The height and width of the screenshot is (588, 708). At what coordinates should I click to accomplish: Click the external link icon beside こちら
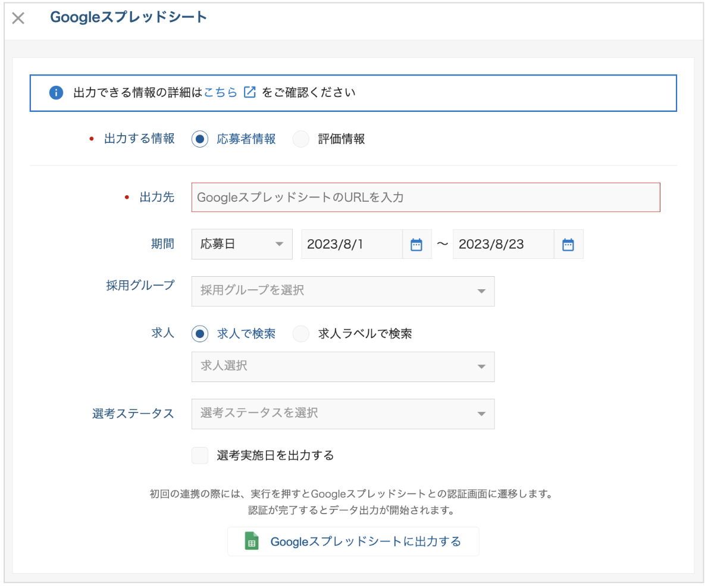[x=250, y=92]
